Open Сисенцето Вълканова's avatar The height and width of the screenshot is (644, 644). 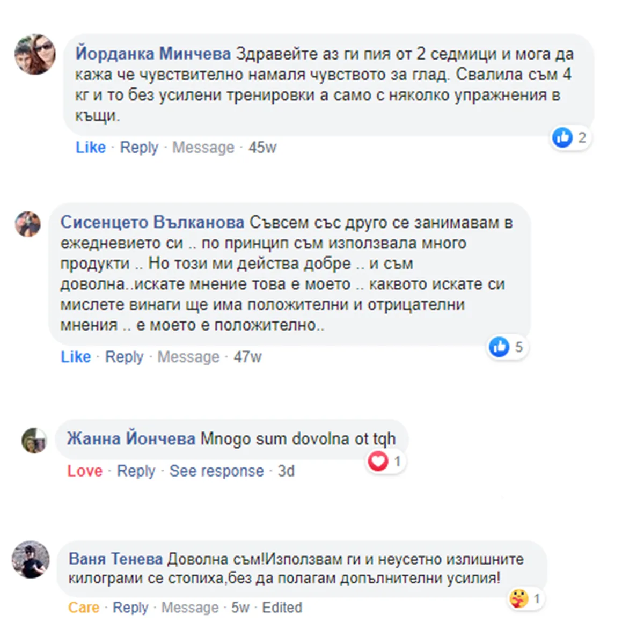[28, 224]
